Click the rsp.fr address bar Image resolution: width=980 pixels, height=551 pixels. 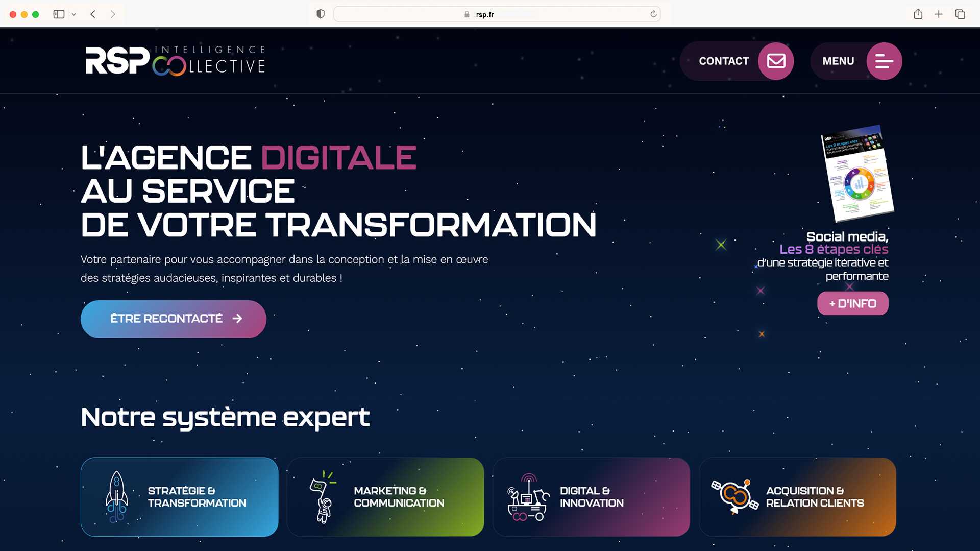coord(485,14)
